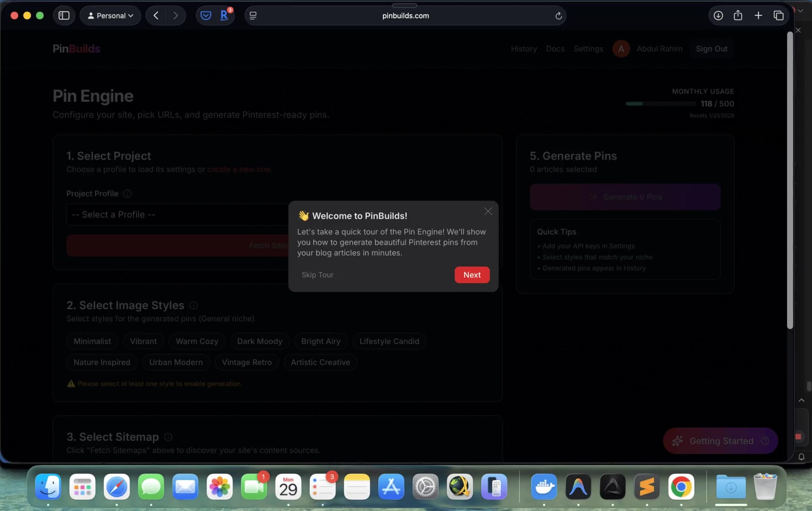Open the Getting Started button
812x511 pixels.
(720, 441)
